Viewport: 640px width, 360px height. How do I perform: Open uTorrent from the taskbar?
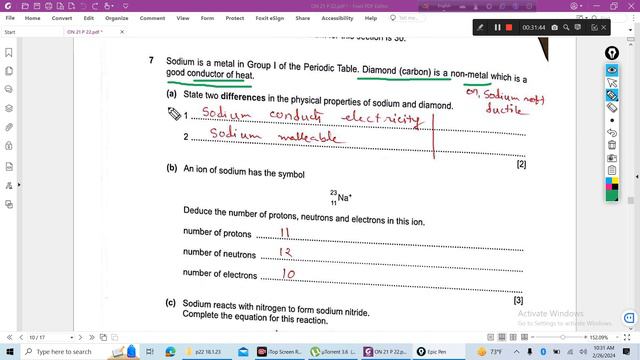coord(333,351)
